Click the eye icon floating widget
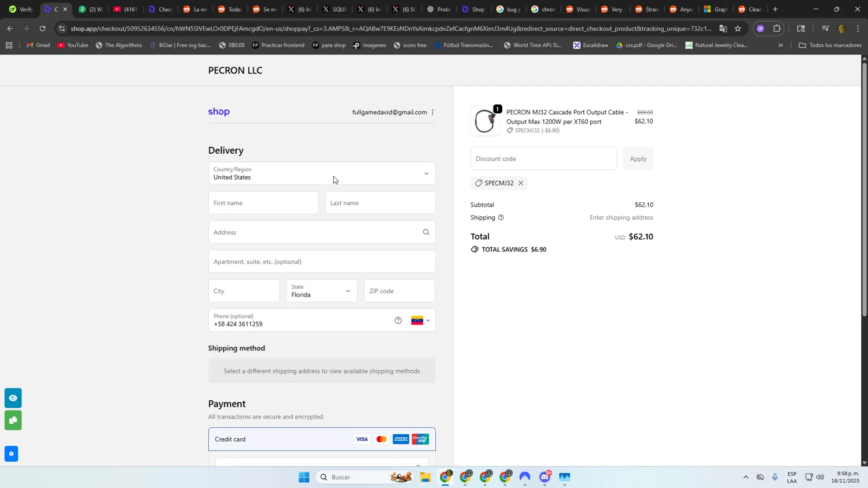Viewport: 868px width, 488px height. tap(13, 398)
